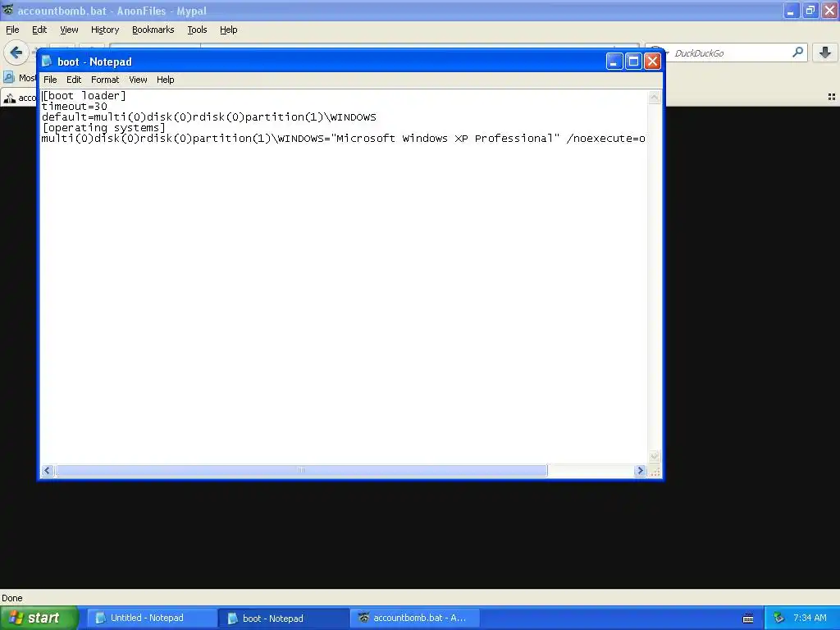
Task: Open Mypal browser File menu
Action: (12, 30)
